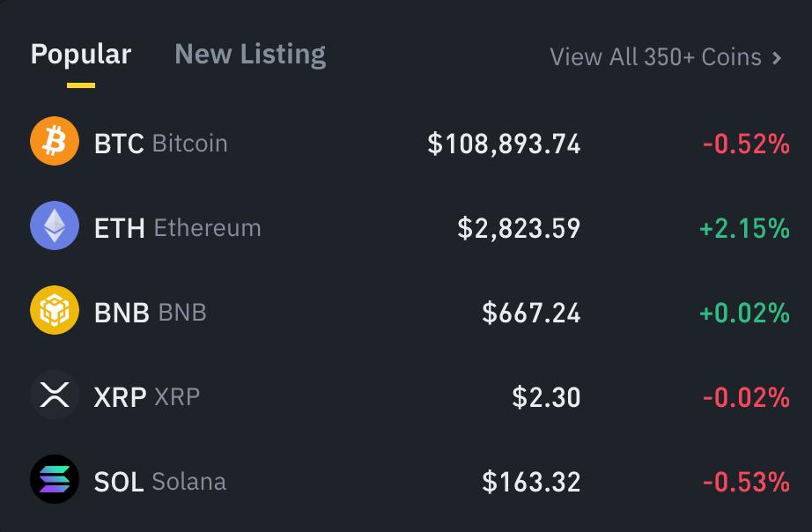Click the chevron arrow beside View All Coins
Image resolution: width=812 pixels, height=532 pixels.
click(x=776, y=57)
